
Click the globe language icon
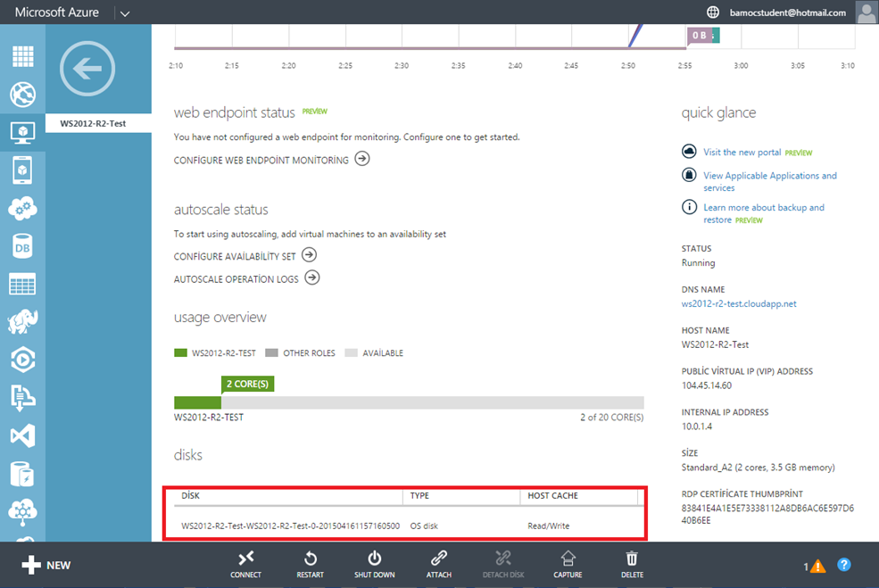click(x=712, y=12)
